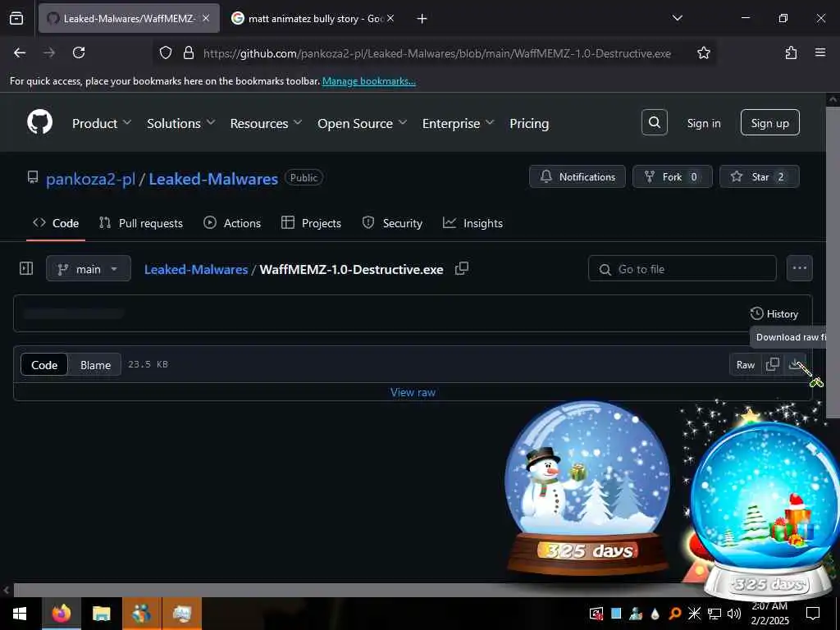Click the copy raw file icon
840x630 pixels.
click(x=773, y=364)
